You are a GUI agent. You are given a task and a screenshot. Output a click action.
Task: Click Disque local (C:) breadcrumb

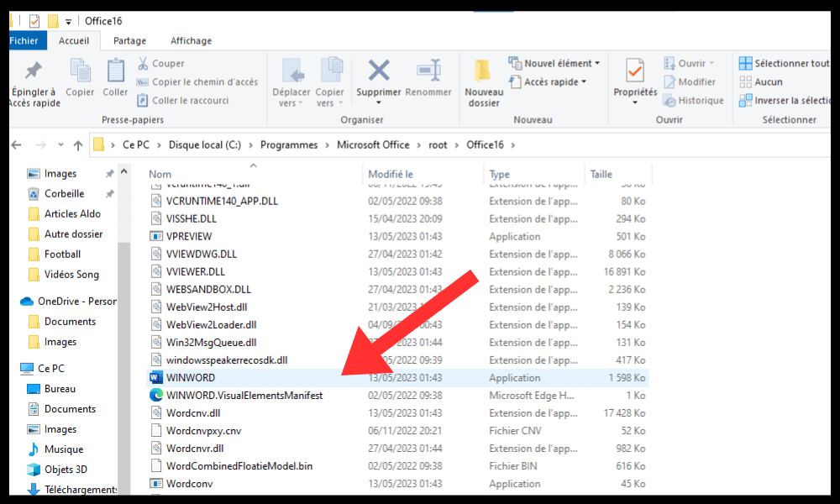click(205, 144)
